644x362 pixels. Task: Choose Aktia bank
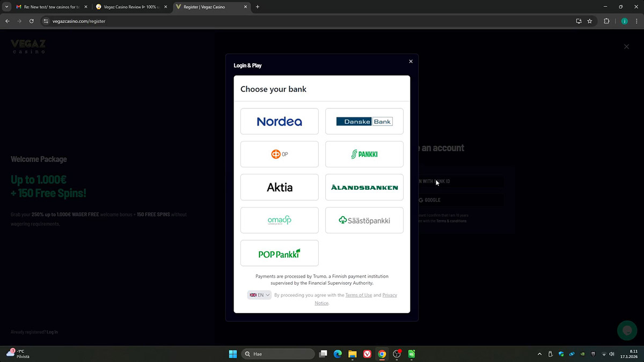click(279, 187)
